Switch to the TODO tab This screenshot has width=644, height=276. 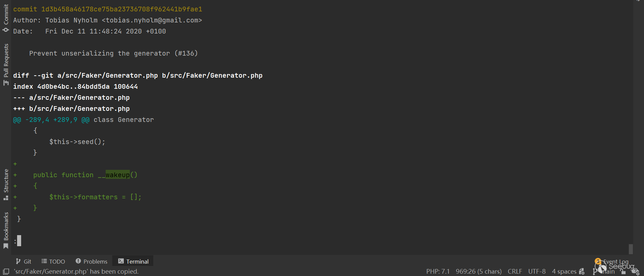coord(53,261)
